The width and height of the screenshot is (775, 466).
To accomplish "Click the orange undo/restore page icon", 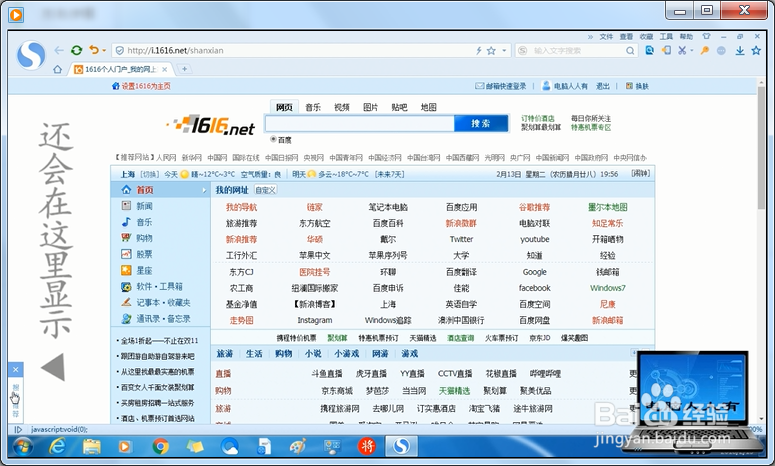I will tap(93, 49).
